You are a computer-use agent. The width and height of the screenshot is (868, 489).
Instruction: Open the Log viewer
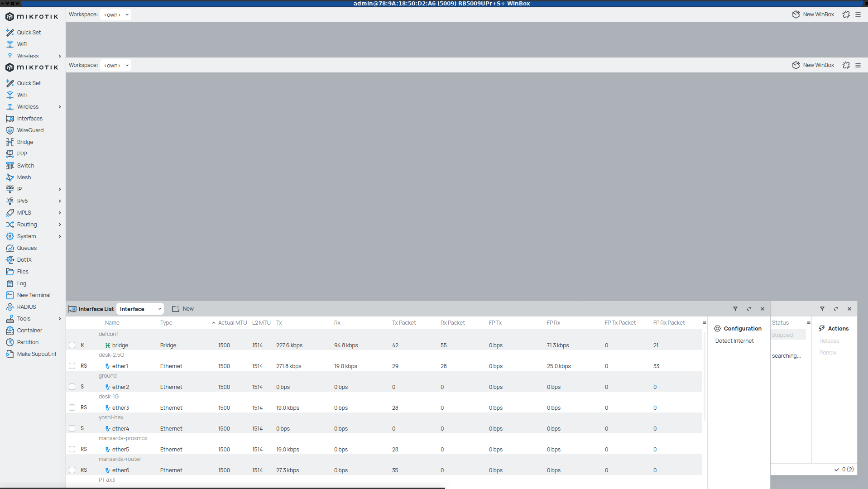21,283
